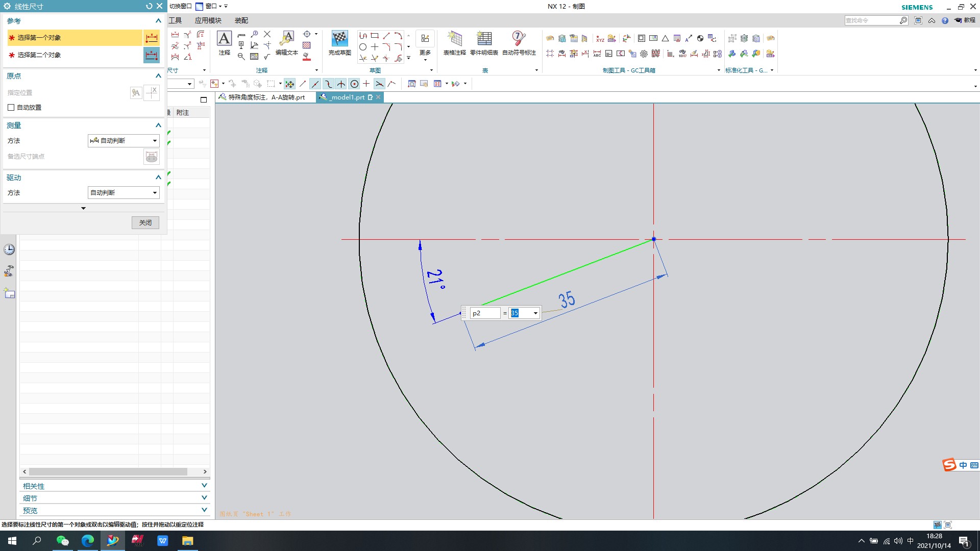This screenshot has width=980, height=551.
Task: Click the reset icon in 线性尺寸 dialog
Action: tap(149, 6)
